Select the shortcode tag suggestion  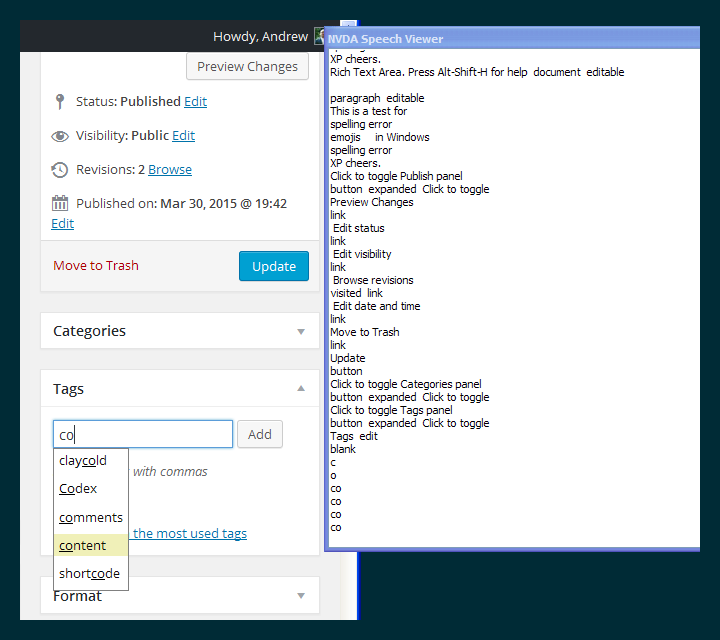point(91,573)
